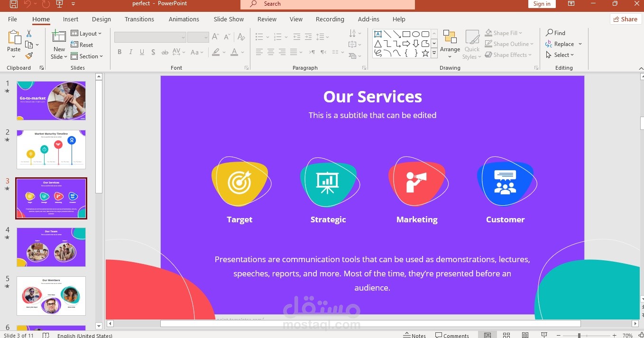Click Increase Font Size icon
This screenshot has height=338, width=644.
click(215, 37)
